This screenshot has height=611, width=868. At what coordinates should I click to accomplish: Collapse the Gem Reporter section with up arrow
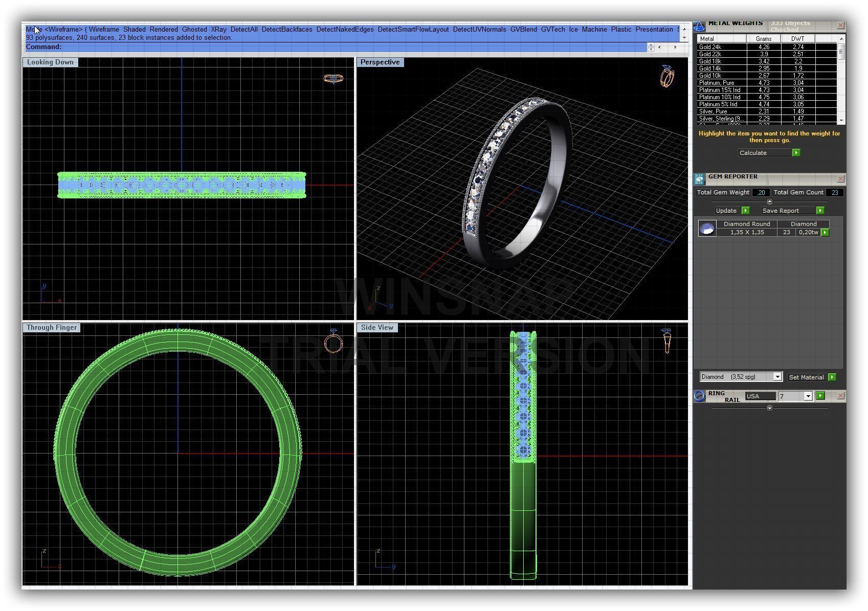[x=770, y=201]
